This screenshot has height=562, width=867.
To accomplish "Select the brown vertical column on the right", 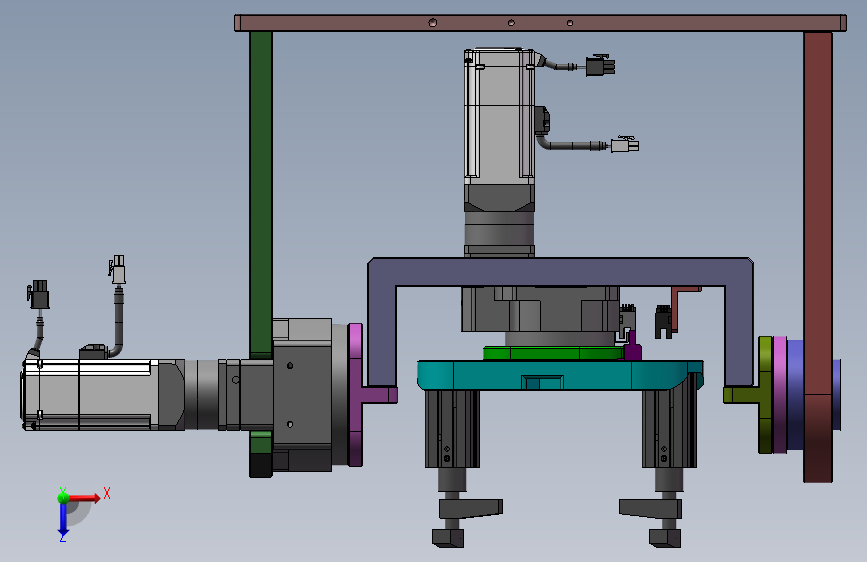I will click(817, 257).
